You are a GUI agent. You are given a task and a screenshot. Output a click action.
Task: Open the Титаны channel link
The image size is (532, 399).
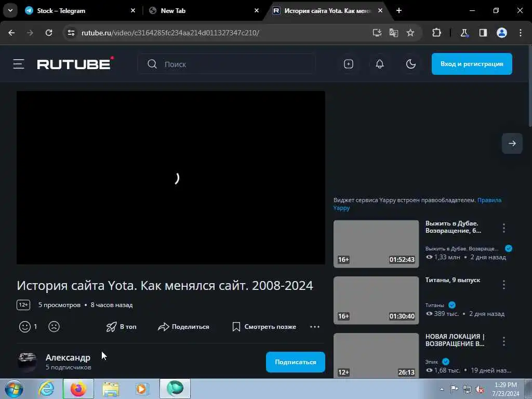pos(435,305)
